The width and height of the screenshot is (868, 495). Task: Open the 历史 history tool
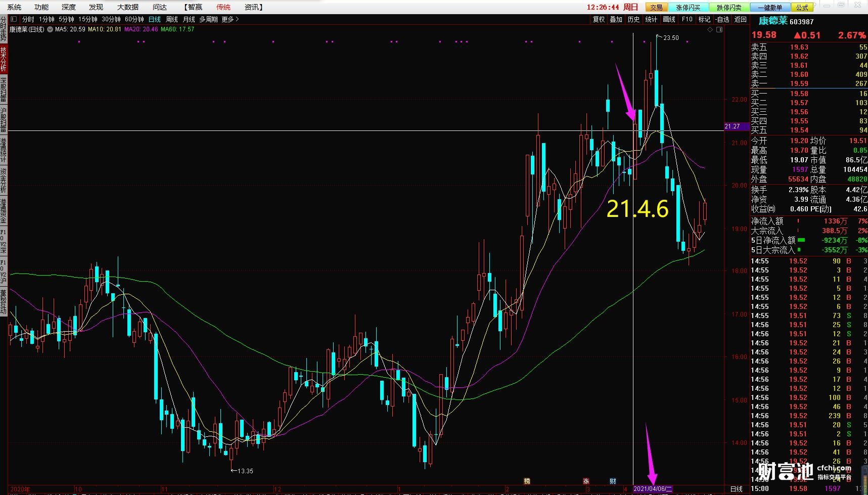[x=633, y=19]
